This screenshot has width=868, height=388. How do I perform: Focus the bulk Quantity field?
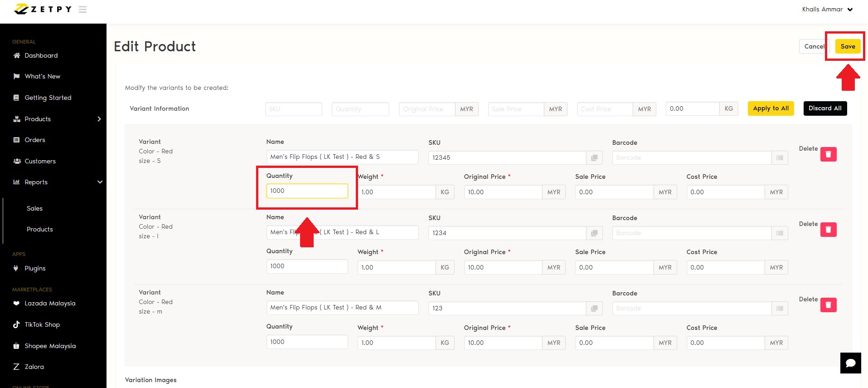pos(360,109)
